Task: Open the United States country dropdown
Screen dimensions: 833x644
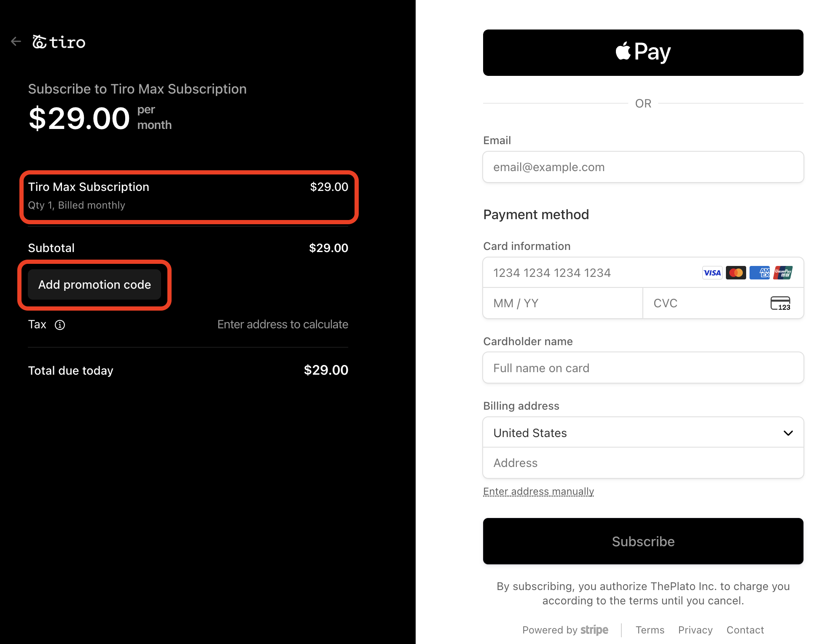Action: [643, 433]
